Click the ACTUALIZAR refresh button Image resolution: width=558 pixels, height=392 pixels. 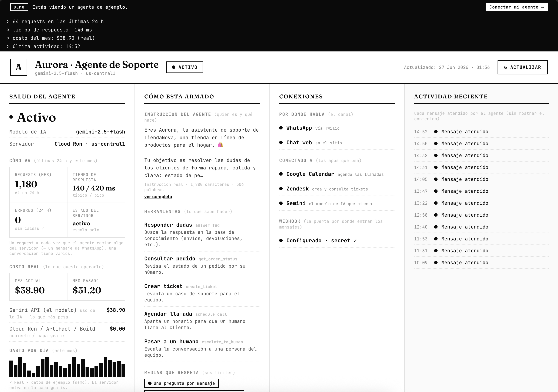[522, 67]
